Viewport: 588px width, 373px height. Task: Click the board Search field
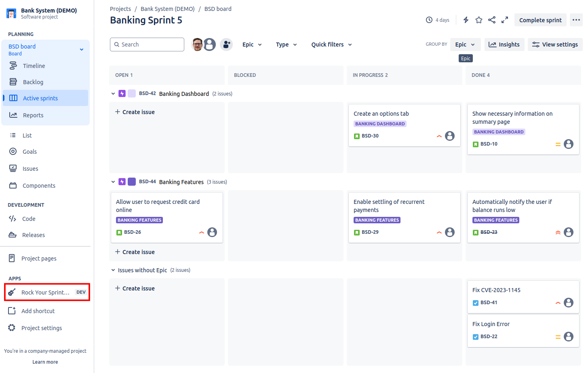point(147,45)
